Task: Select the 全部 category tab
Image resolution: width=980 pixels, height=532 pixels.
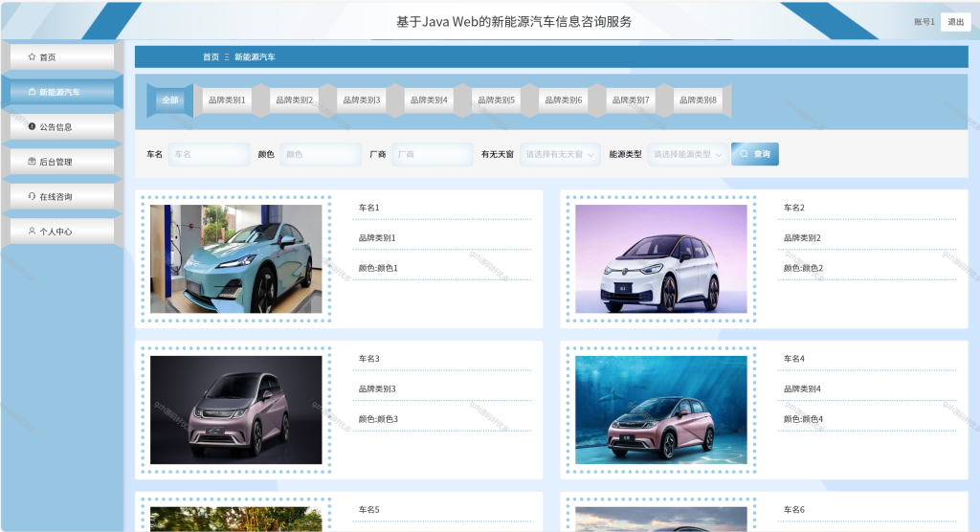Action: click(x=170, y=100)
